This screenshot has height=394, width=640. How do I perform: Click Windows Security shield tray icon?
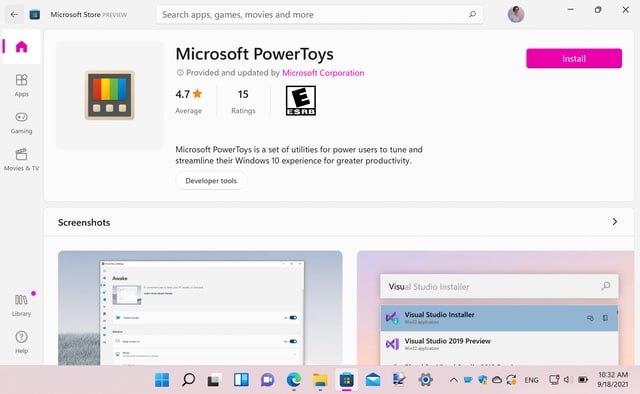click(482, 380)
